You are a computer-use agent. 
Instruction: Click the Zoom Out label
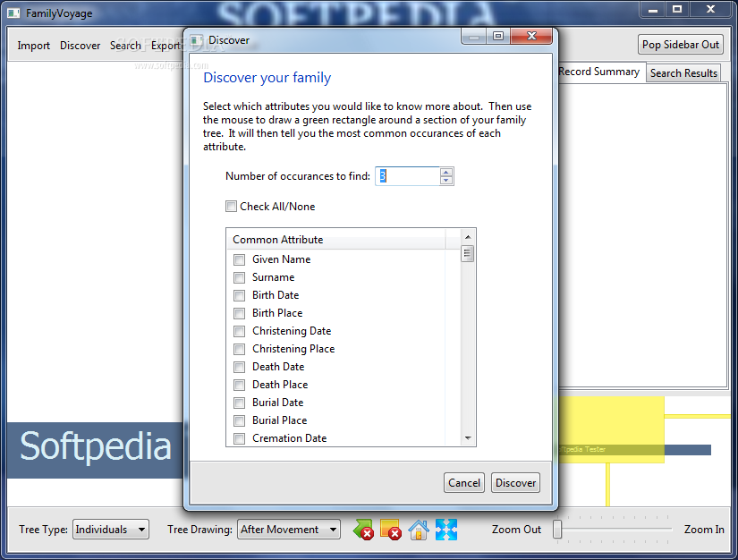point(516,530)
